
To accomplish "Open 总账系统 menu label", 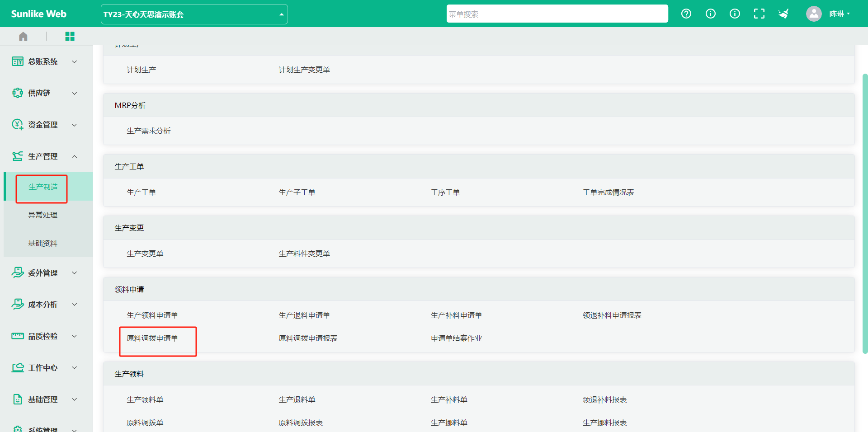I will click(x=43, y=61).
